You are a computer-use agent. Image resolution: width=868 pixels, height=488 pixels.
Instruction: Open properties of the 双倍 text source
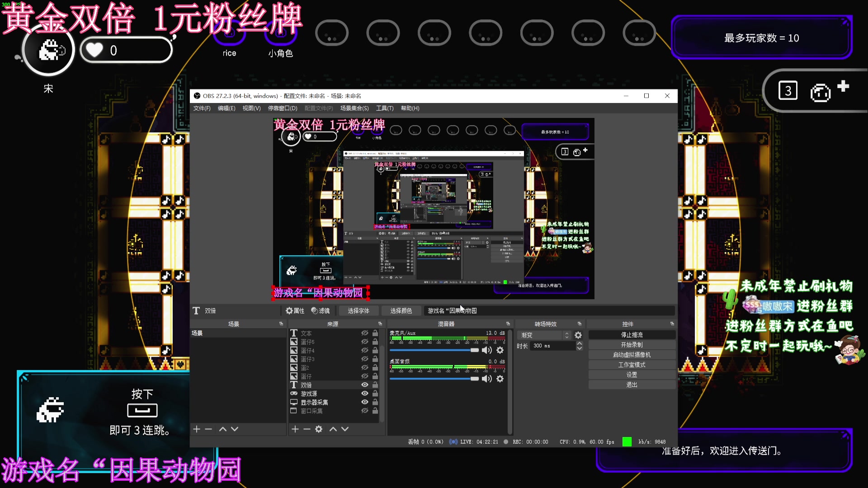pyautogui.click(x=296, y=310)
